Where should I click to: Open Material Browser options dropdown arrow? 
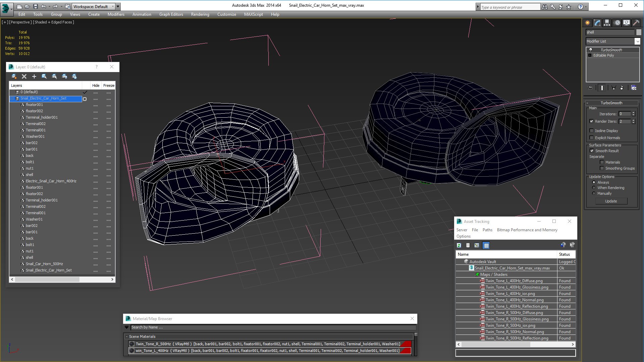pos(126,327)
